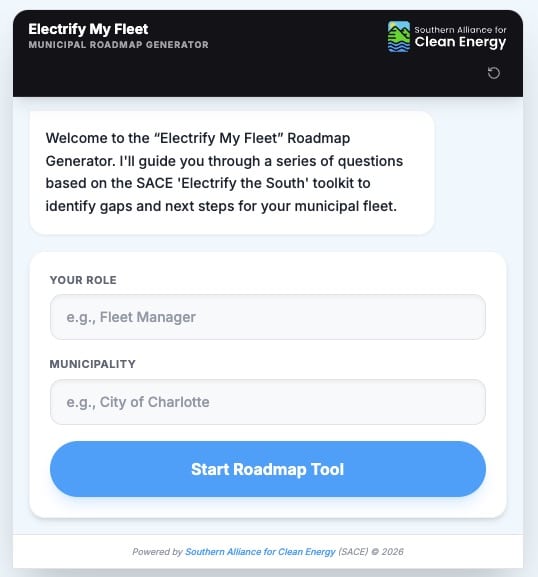Click the '2026' year in the footer

(x=392, y=552)
